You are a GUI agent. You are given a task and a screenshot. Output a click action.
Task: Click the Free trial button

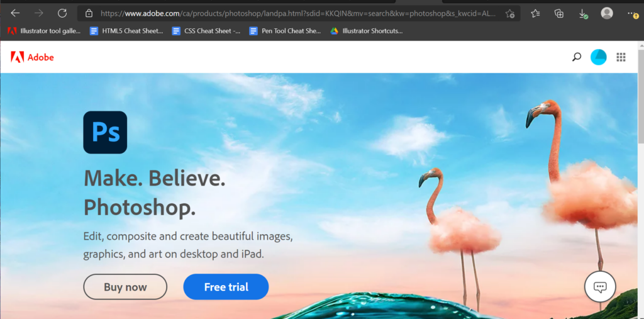[x=226, y=287]
